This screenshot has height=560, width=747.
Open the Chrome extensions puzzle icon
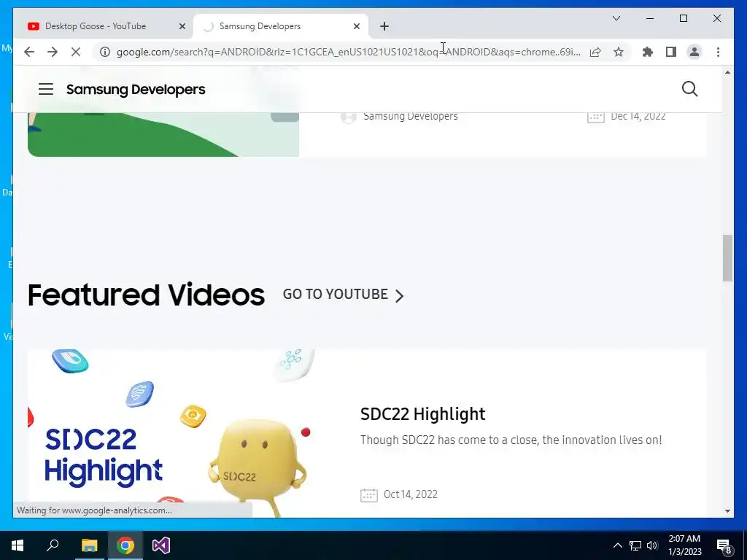(x=648, y=52)
